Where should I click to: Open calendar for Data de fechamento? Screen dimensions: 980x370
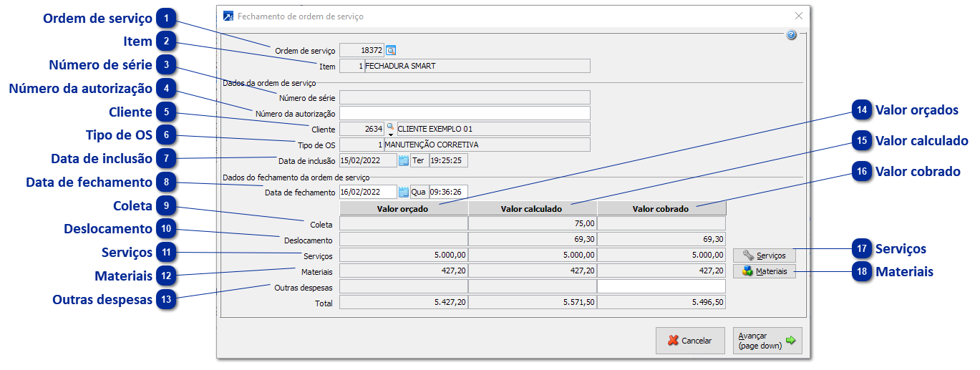pyautogui.click(x=404, y=192)
